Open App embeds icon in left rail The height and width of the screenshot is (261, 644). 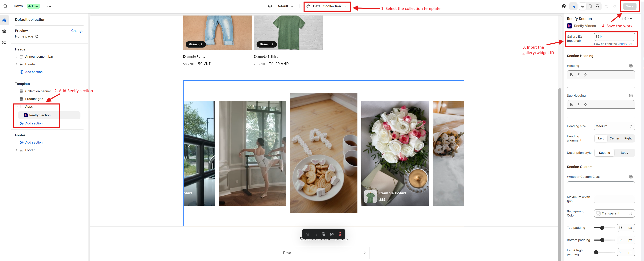pos(4,43)
